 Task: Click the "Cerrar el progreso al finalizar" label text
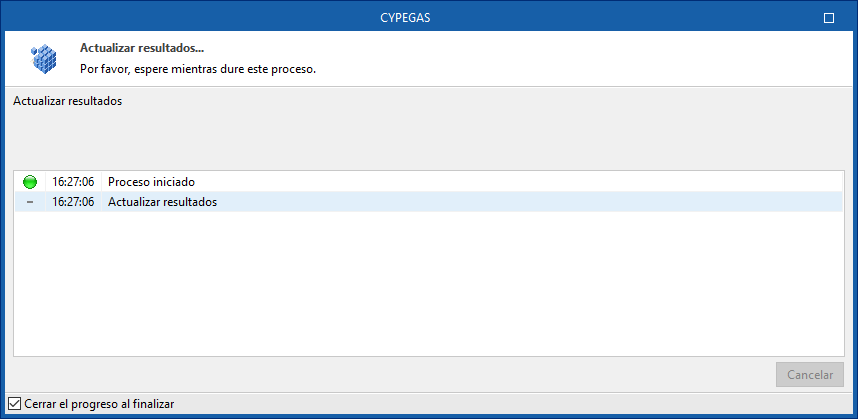[x=98, y=404]
